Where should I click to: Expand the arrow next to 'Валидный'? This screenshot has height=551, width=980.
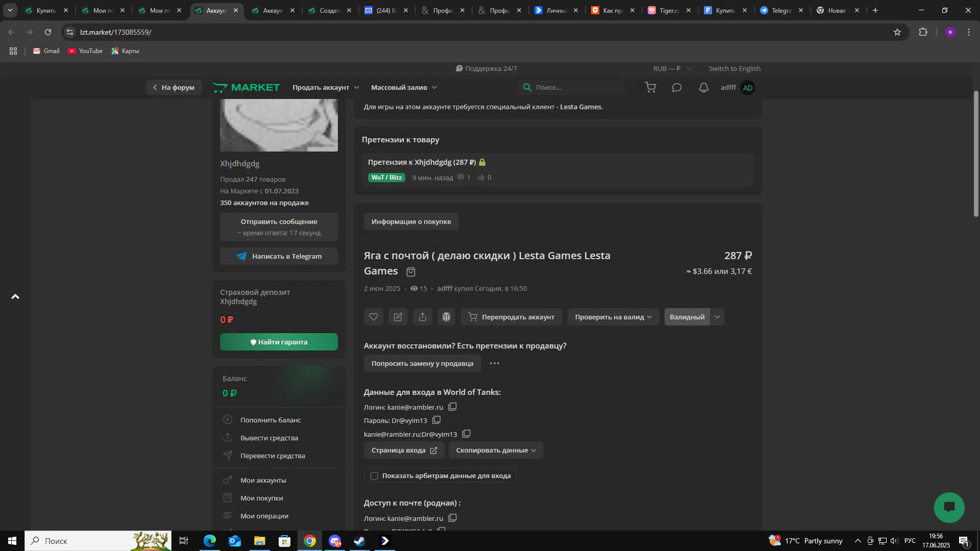tap(717, 317)
